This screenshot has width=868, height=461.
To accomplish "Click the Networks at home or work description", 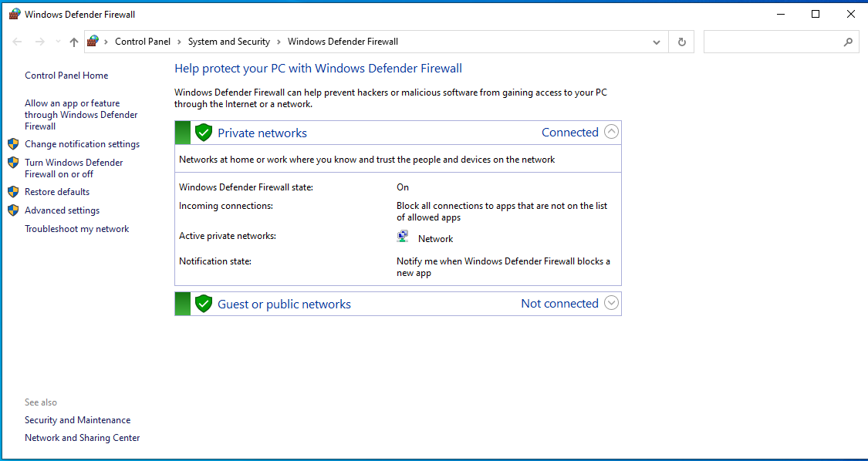I will click(x=367, y=160).
